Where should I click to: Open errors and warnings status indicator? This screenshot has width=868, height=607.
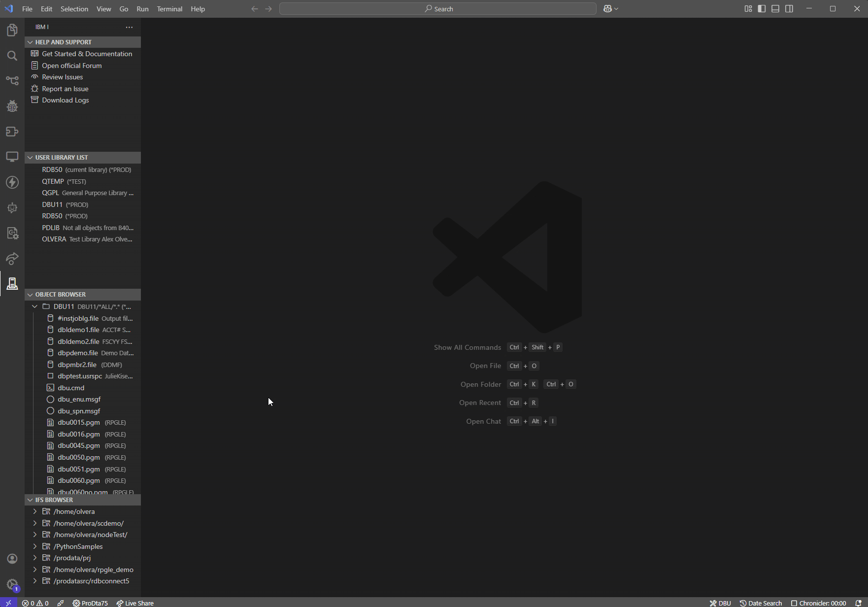click(35, 603)
